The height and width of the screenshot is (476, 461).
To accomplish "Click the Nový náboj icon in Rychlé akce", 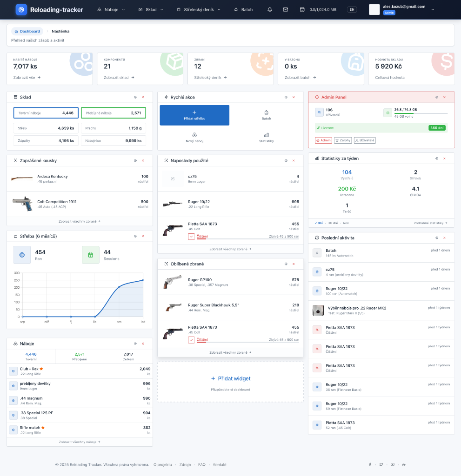I will (194, 135).
